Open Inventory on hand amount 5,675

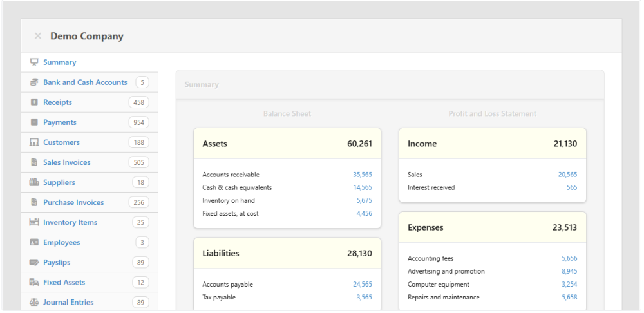point(365,200)
